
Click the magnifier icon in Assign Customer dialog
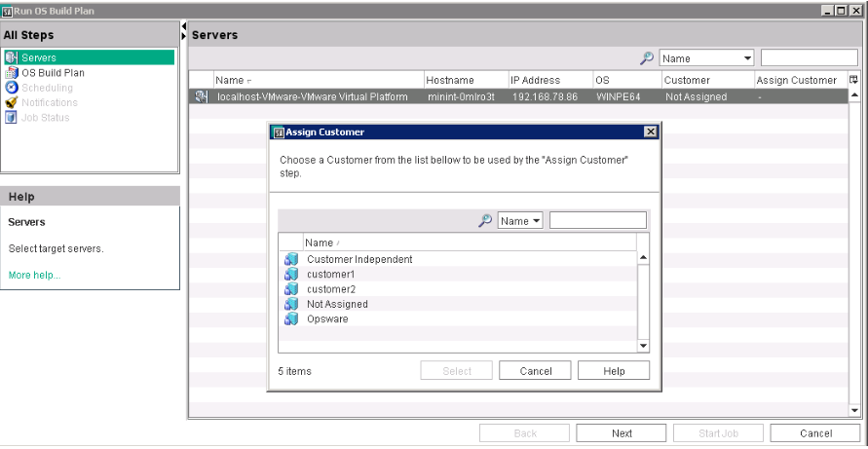coord(484,221)
